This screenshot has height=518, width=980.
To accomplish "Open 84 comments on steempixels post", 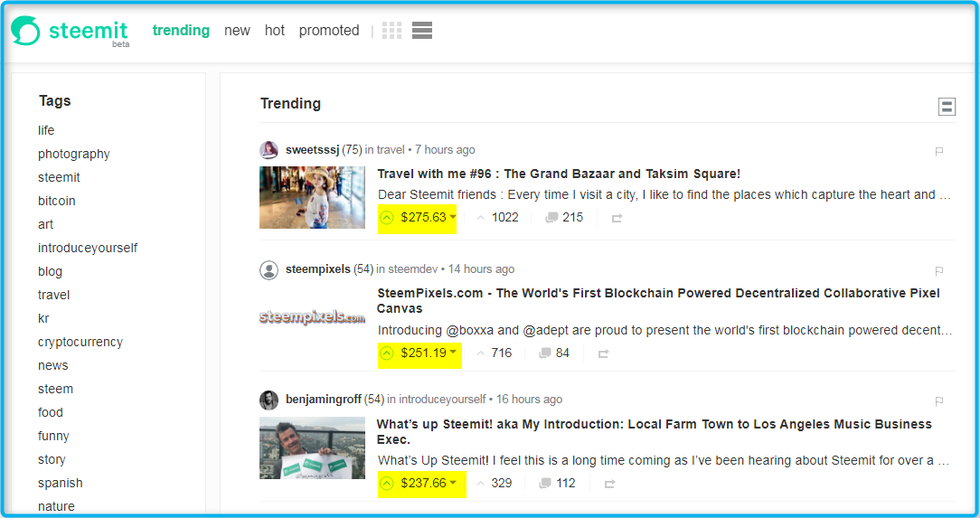I will [554, 353].
